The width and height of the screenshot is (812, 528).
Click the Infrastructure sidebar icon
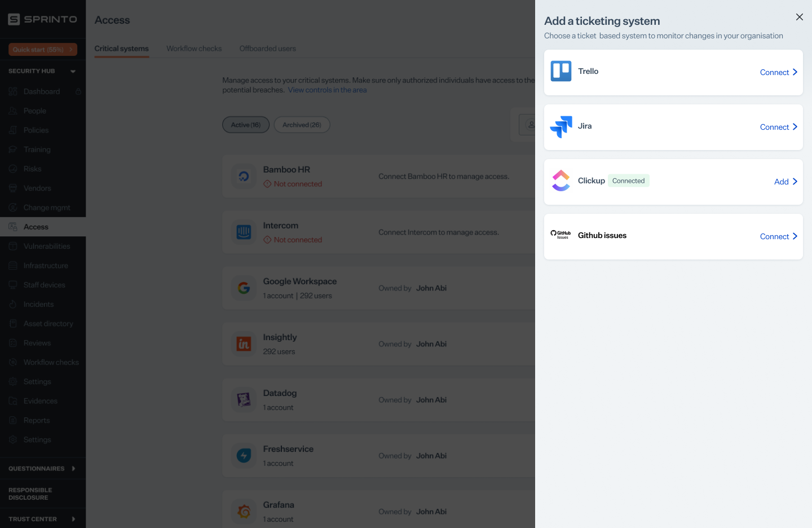tap(13, 266)
